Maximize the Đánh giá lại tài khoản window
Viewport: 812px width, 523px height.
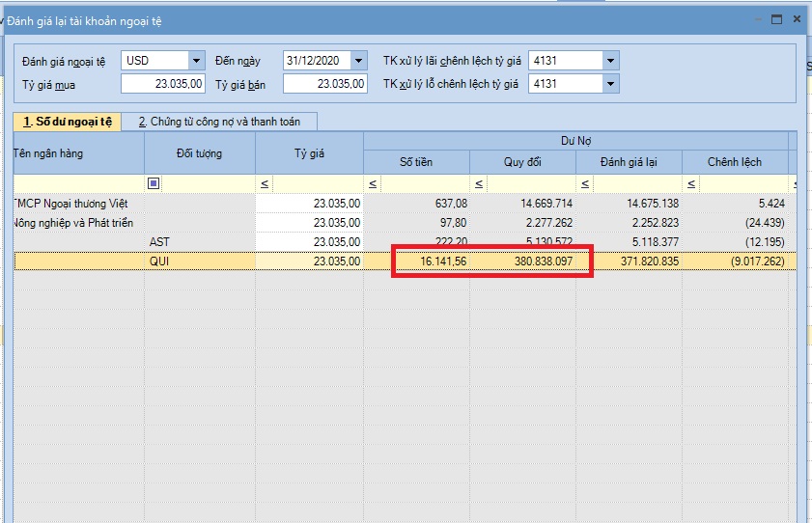(x=776, y=19)
